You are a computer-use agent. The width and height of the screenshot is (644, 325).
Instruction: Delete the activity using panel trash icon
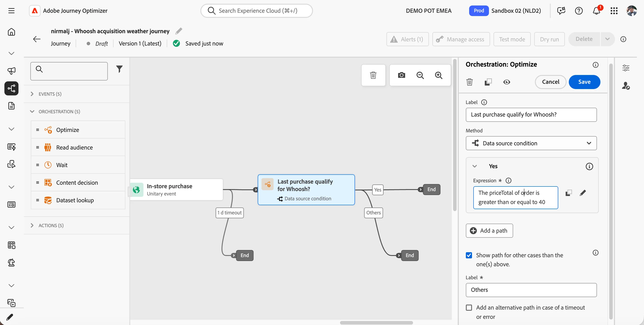pyautogui.click(x=469, y=82)
